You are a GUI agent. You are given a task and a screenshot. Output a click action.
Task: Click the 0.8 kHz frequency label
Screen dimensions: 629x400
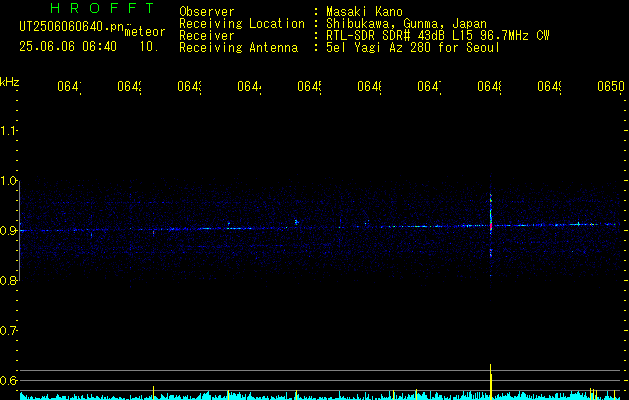(x=8, y=280)
